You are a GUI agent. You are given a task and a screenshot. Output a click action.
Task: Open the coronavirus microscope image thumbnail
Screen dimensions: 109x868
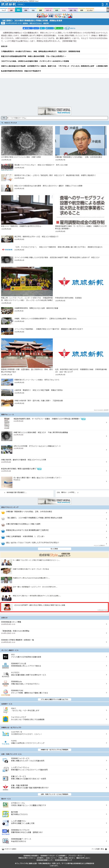[x=27, y=141]
